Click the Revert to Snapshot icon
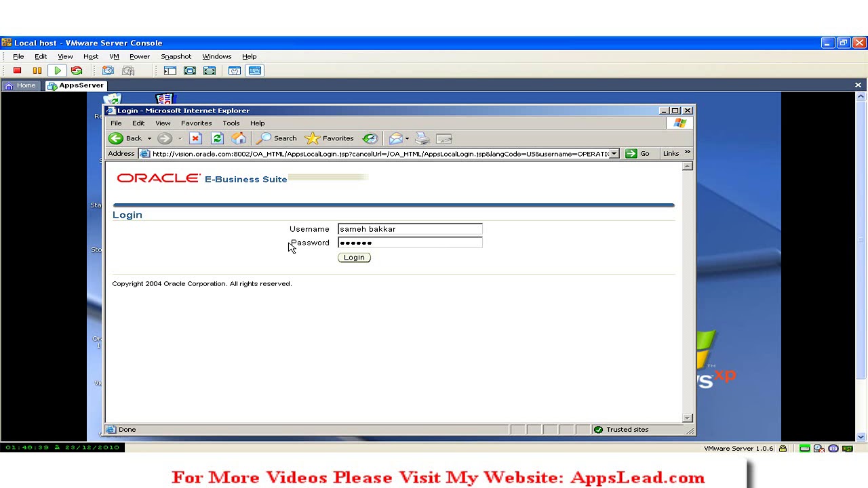This screenshot has width=868, height=488. tap(128, 70)
